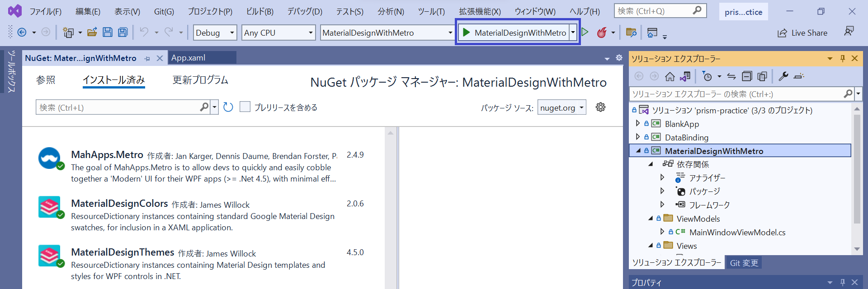Open the Any CPU platform dropdown
The width and height of the screenshot is (868, 289).
click(x=311, y=33)
